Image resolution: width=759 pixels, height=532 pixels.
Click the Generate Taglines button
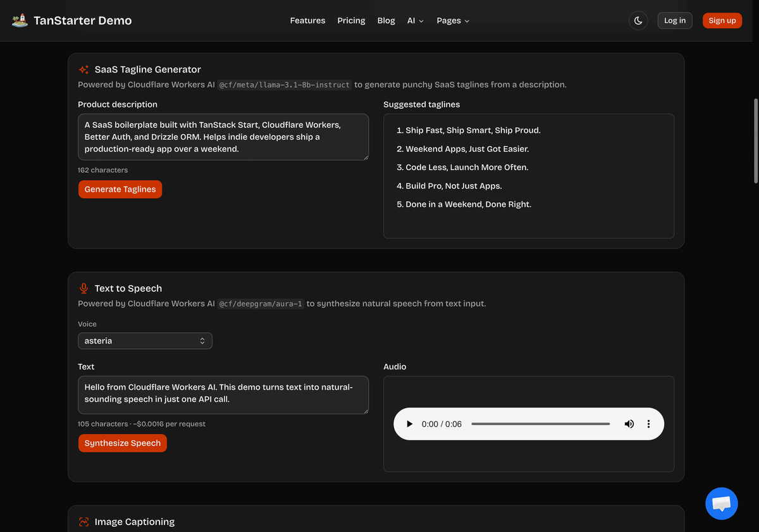pos(120,189)
